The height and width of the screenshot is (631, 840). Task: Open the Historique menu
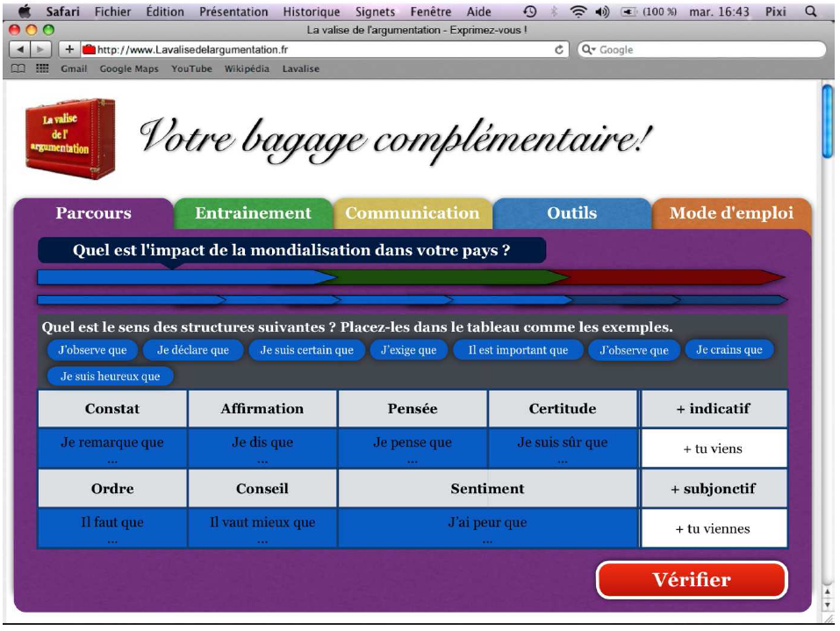tap(311, 11)
